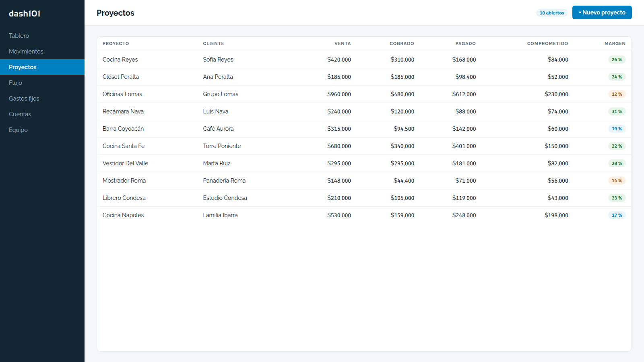The height and width of the screenshot is (362, 644).
Task: Click the 23 % margin badge
Action: (617, 198)
